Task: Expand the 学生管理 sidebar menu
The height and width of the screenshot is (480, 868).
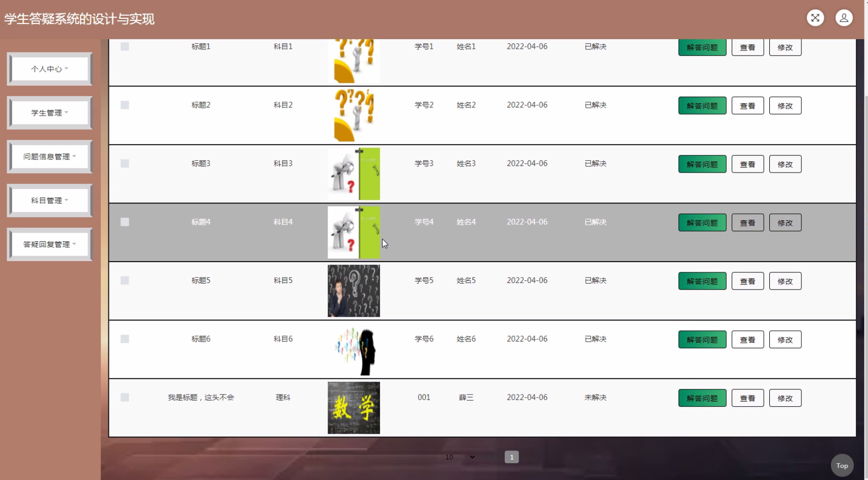Action: pyautogui.click(x=49, y=112)
